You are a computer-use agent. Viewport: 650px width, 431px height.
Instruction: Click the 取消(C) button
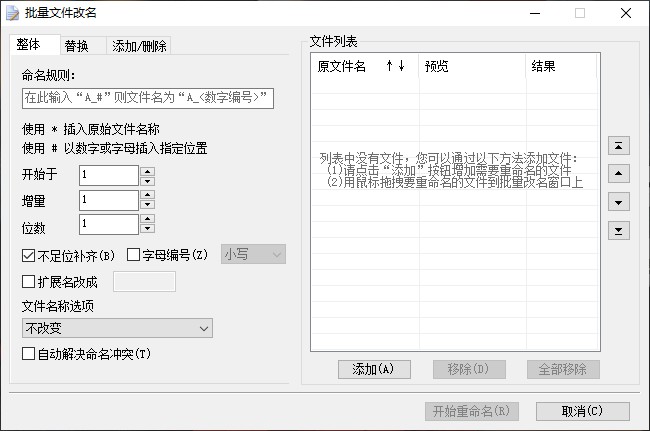pos(583,412)
